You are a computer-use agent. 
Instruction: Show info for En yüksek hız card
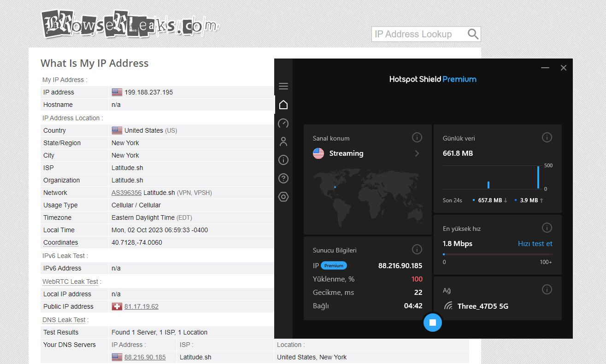547,228
